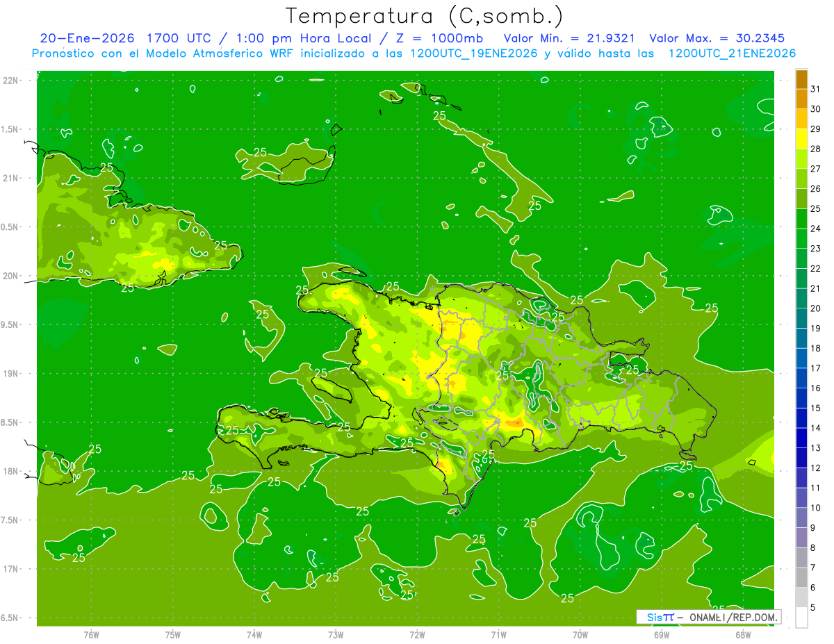Pick the brown legend swatch above 31
The width and height of the screenshot is (834, 644).
(x=801, y=79)
